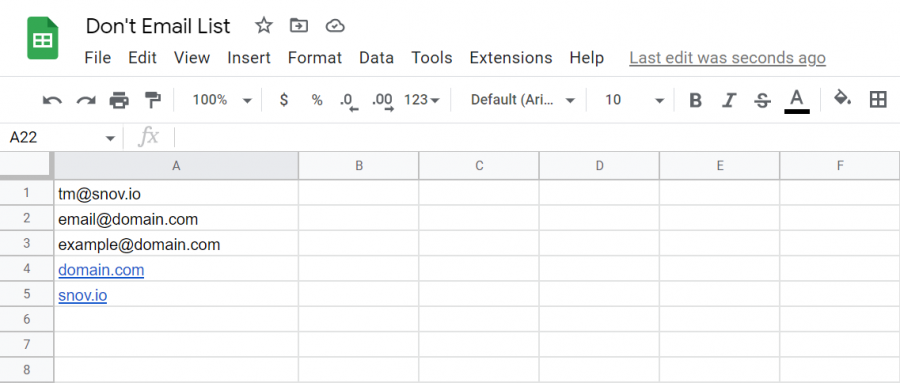Toggle Italic formatting
Image resolution: width=900 pixels, height=383 pixels.
729,100
